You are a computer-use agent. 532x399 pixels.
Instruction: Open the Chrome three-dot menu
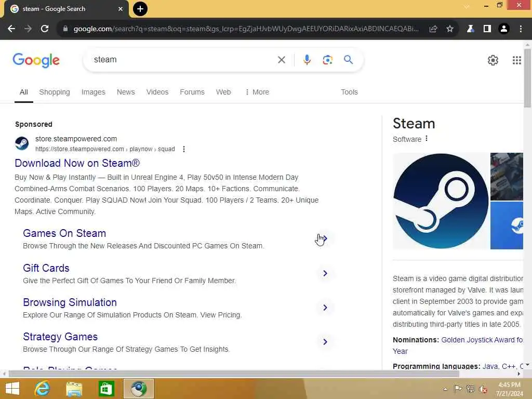coord(521,29)
